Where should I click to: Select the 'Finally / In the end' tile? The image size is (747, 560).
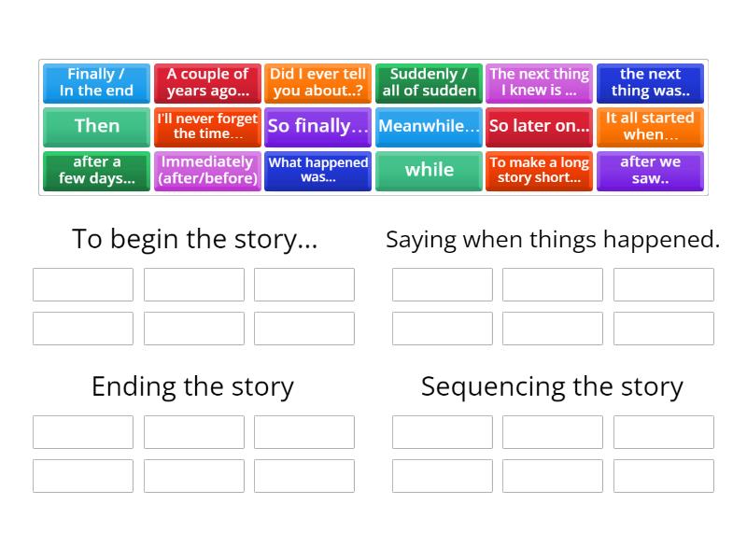96,82
